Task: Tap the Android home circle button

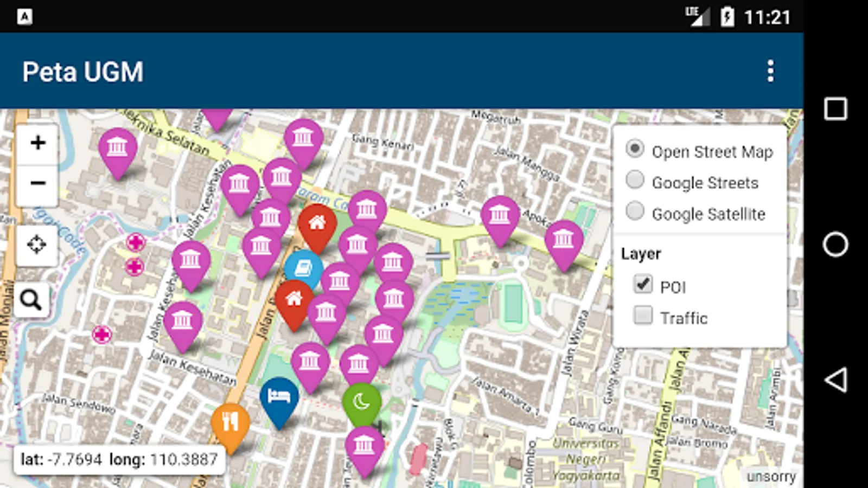Action: (835, 244)
